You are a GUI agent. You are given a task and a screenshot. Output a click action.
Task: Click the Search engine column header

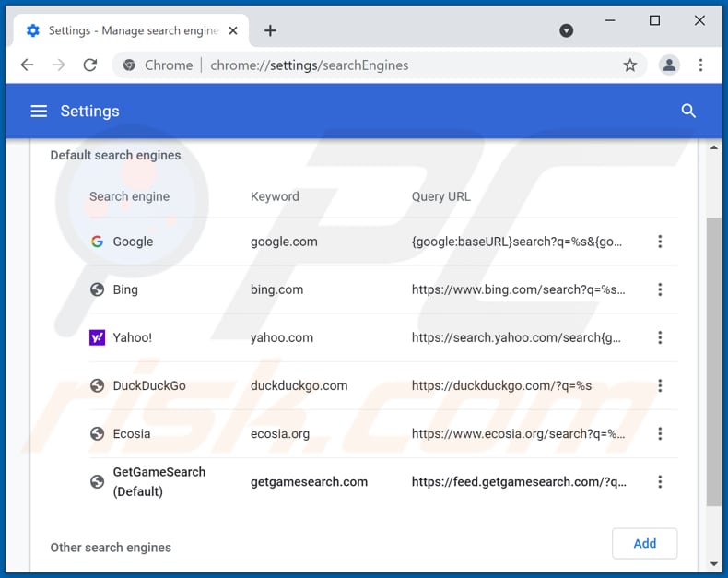coord(130,196)
